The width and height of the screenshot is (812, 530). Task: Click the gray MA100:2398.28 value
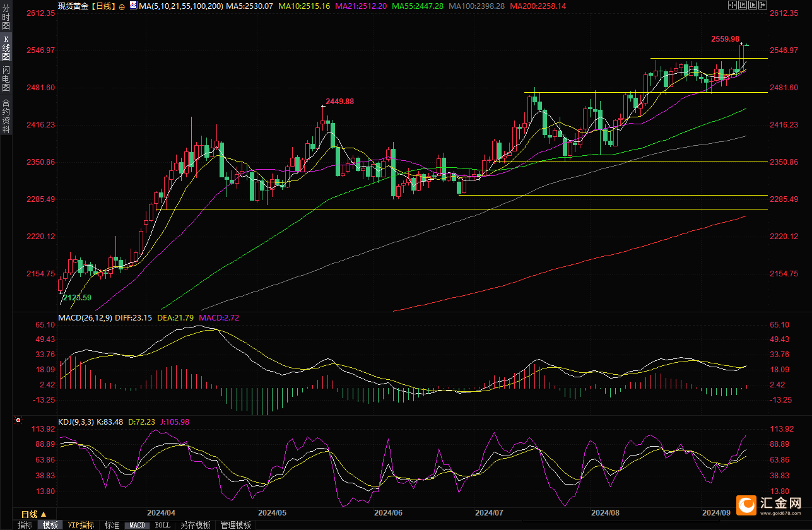tap(477, 6)
